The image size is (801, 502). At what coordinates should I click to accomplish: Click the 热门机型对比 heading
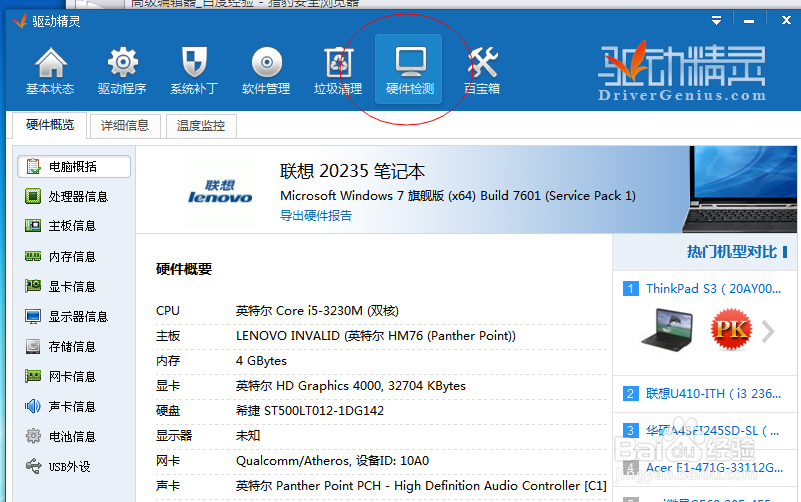click(x=732, y=252)
